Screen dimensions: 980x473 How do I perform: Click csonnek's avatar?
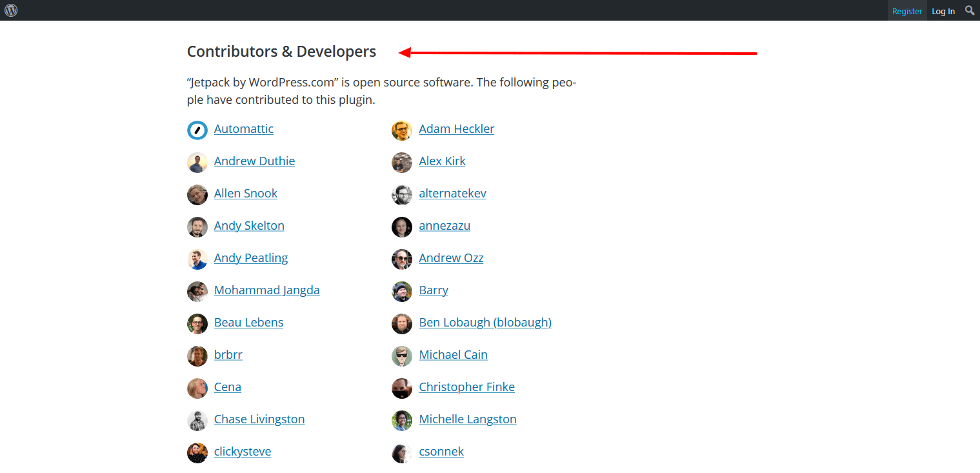tap(402, 452)
